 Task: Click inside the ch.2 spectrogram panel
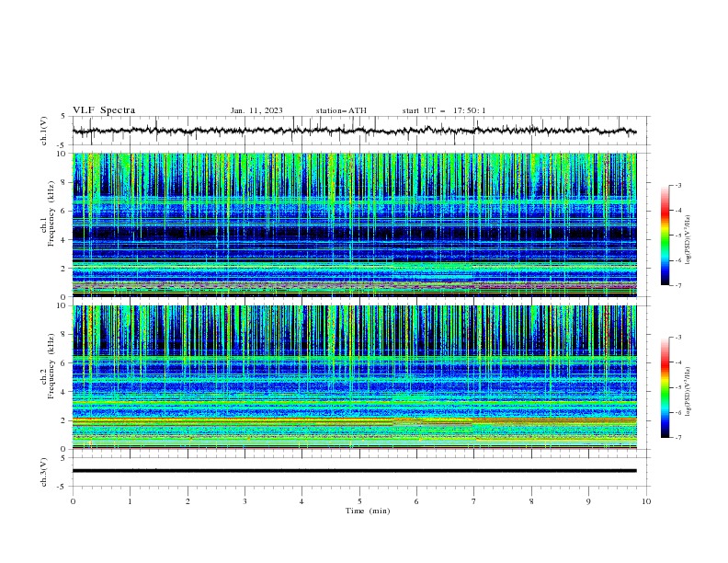pyautogui.click(x=354, y=377)
